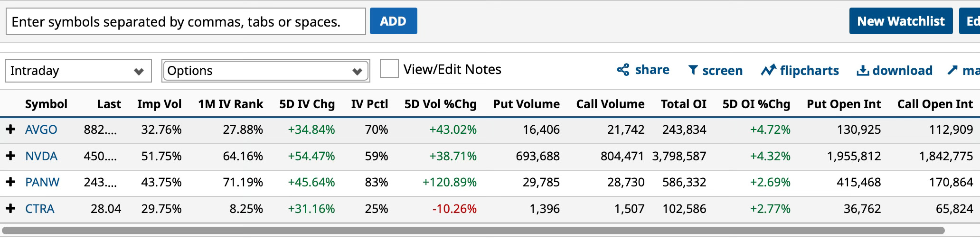Focus the enter symbols input field
The width and height of the screenshot is (980, 240).
pyautogui.click(x=186, y=21)
